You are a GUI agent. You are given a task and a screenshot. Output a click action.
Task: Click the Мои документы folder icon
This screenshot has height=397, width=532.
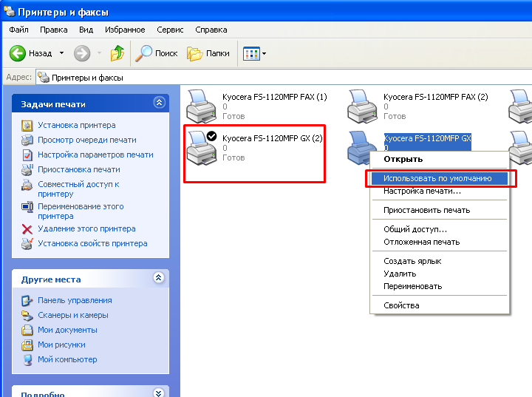point(27,330)
